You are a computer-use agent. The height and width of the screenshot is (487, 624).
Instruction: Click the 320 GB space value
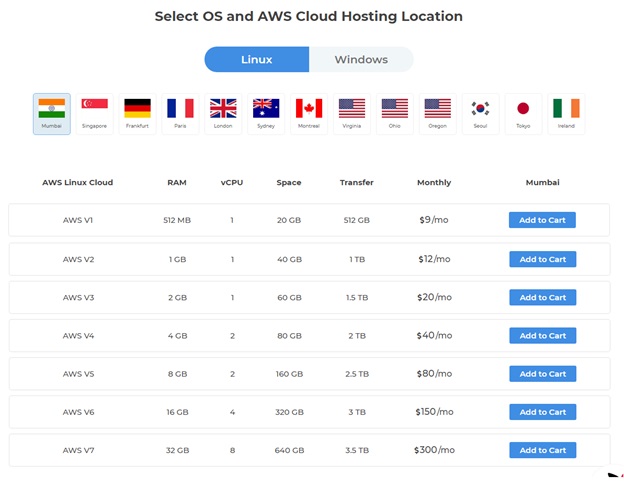[x=289, y=412]
